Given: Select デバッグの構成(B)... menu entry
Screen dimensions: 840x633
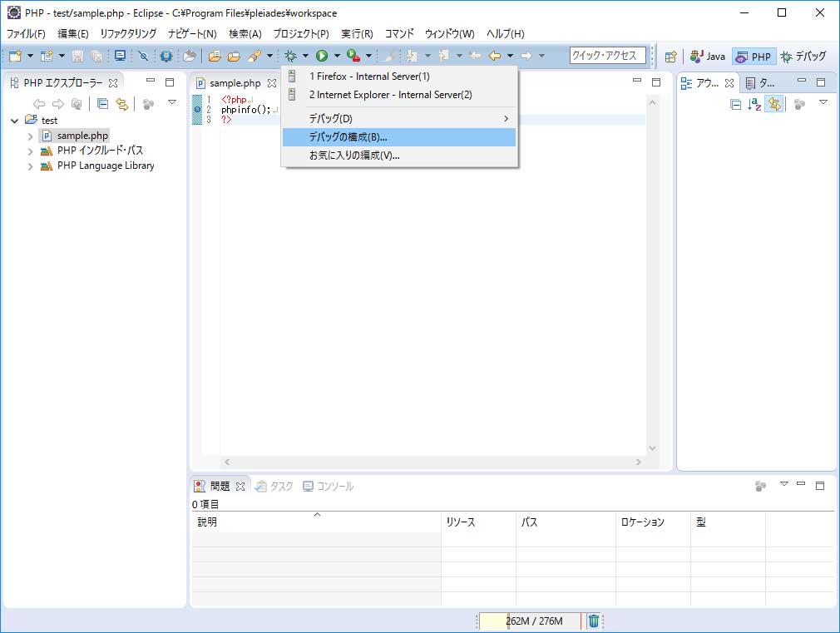Looking at the screenshot, I should coord(399,137).
